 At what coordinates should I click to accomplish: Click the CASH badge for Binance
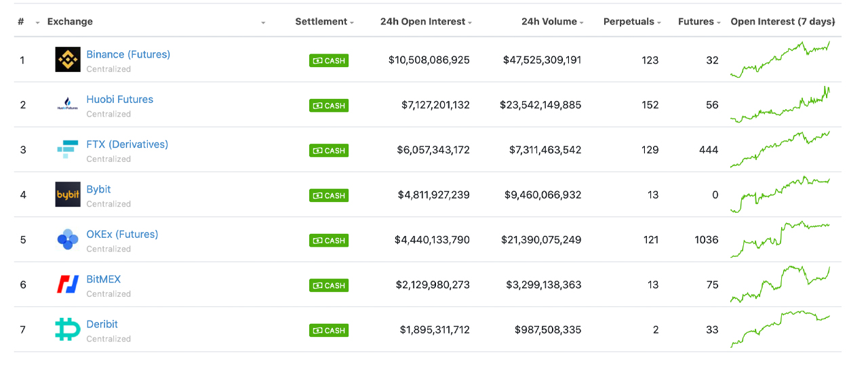[x=329, y=60]
